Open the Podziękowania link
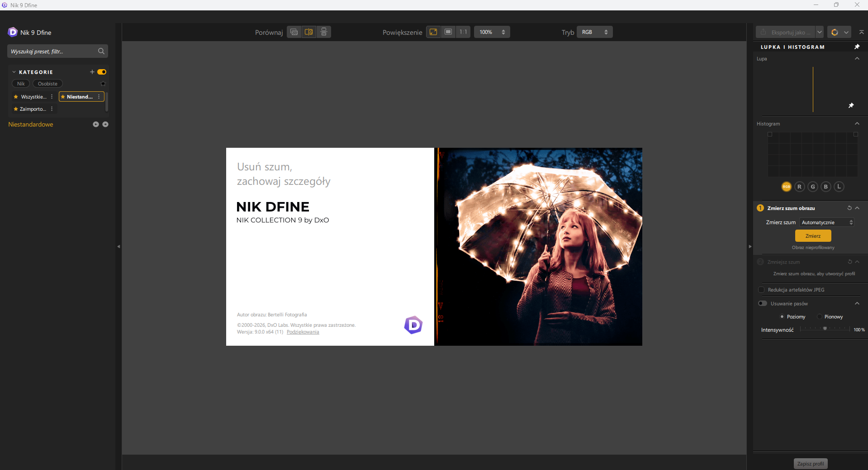 click(303, 332)
